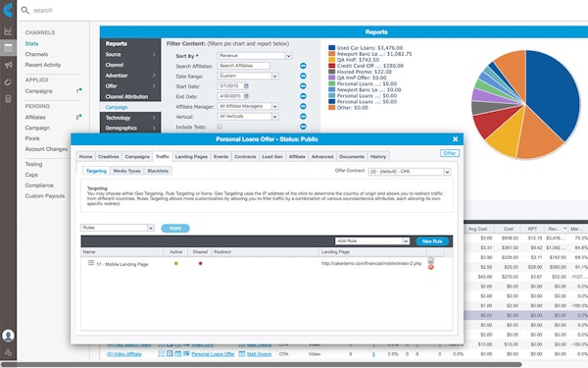Open the user profile avatar icon
588x368 pixels.
coord(8,336)
